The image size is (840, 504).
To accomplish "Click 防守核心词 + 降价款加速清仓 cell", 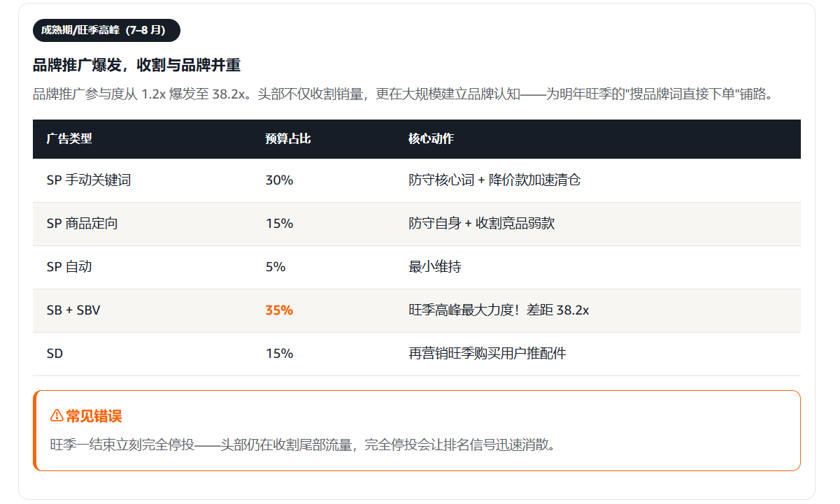I will [494, 180].
